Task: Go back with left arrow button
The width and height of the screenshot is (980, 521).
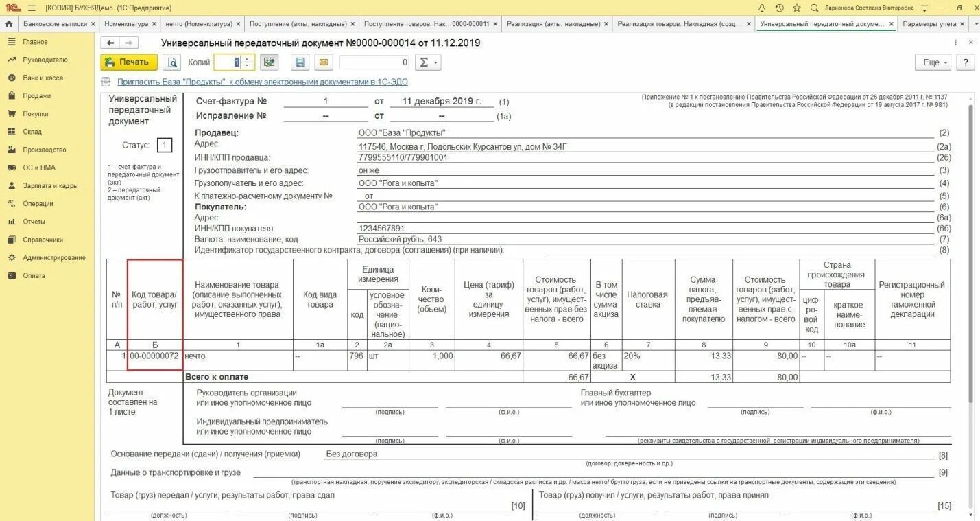Action: click(110, 43)
